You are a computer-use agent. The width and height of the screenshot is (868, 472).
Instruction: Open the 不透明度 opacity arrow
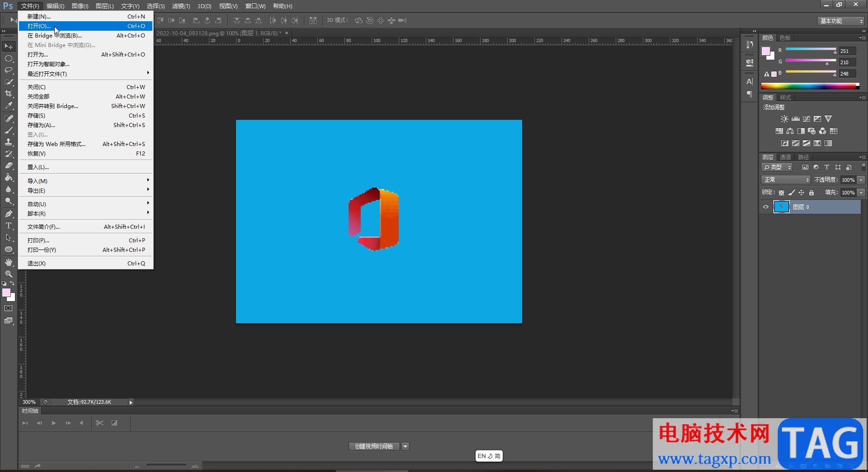click(861, 180)
